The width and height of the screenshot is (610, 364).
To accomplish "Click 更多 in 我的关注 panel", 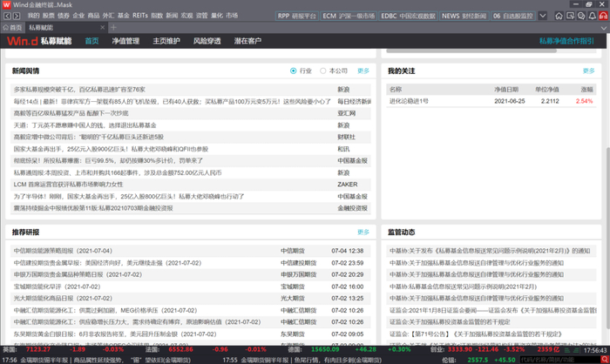I will click(588, 71).
